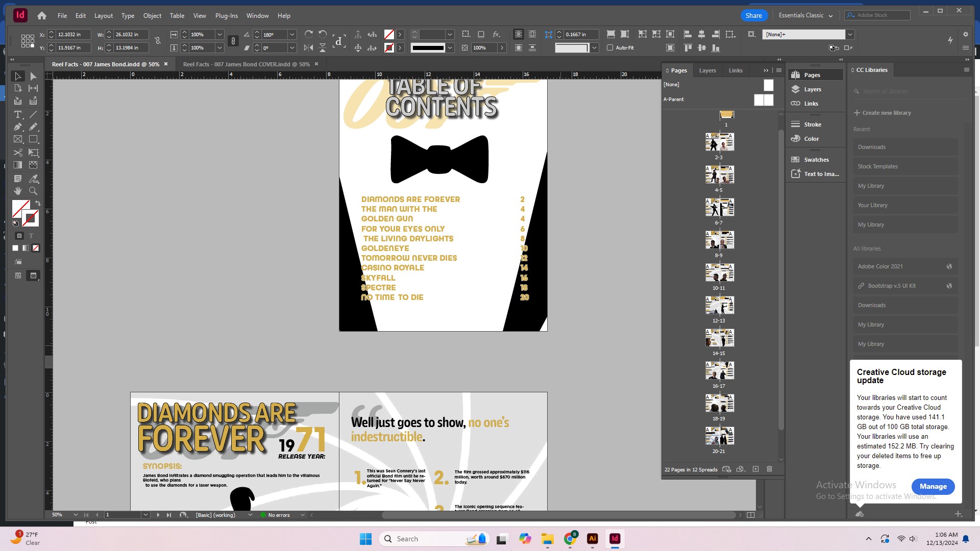Open scale Y percentage dropdown
The image size is (980, 551).
(x=219, y=48)
